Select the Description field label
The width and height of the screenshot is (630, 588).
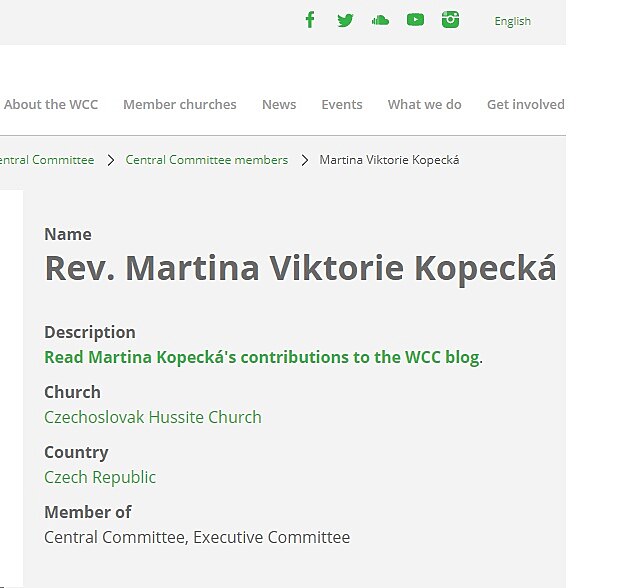90,333
